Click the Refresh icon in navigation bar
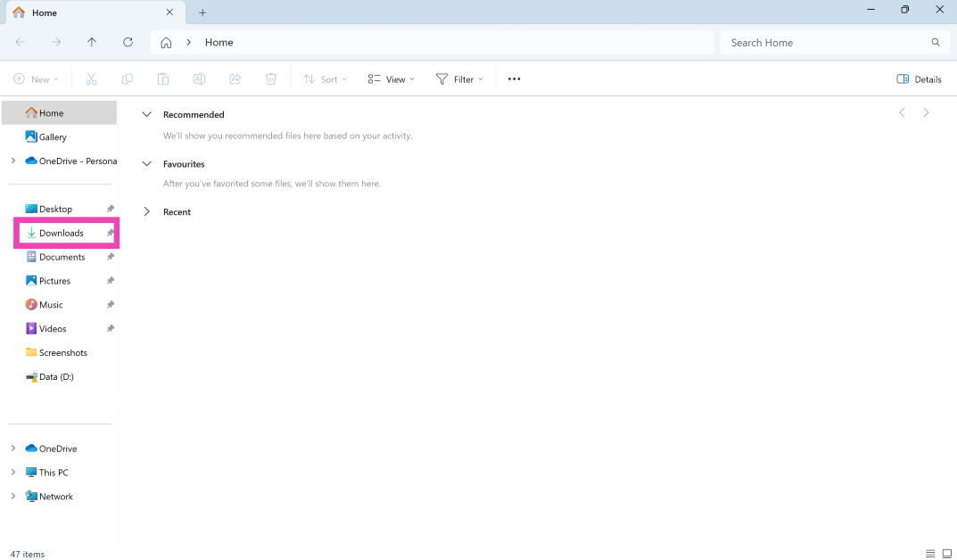Screen dimensions: 957x560 point(128,42)
